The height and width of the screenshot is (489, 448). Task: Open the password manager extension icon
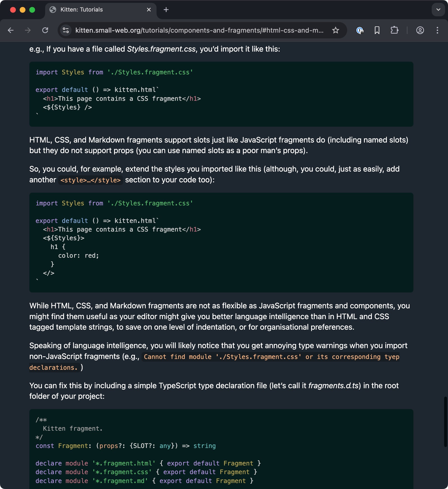[359, 30]
